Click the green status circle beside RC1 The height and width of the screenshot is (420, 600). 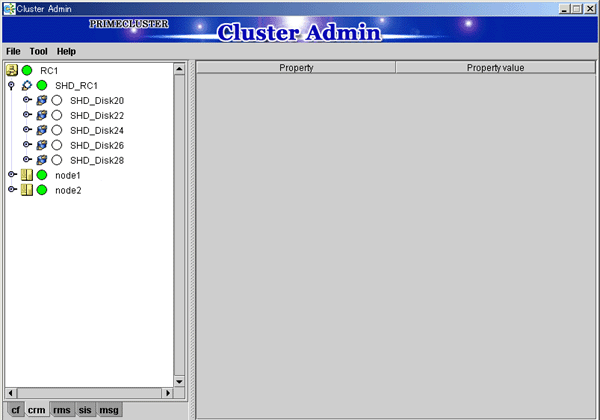(27, 70)
